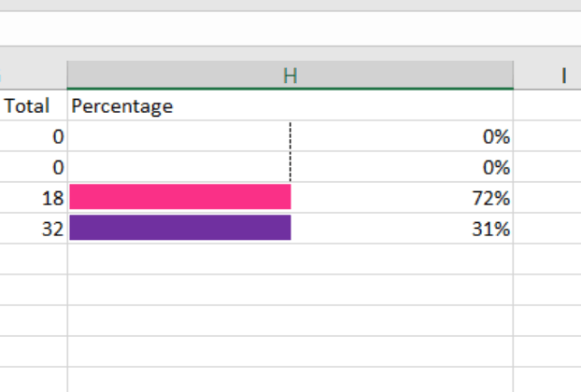
Task: Click the empty Total cell below 32
Action: coord(34,259)
